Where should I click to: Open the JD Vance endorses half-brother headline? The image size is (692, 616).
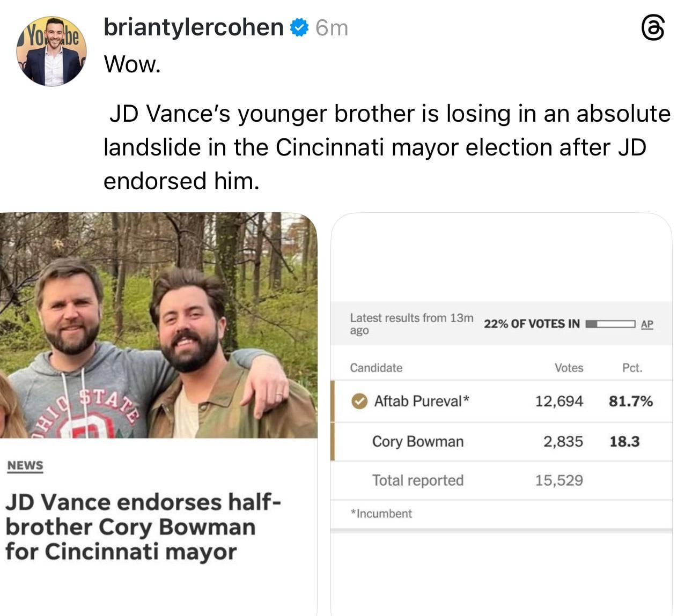coord(142,527)
